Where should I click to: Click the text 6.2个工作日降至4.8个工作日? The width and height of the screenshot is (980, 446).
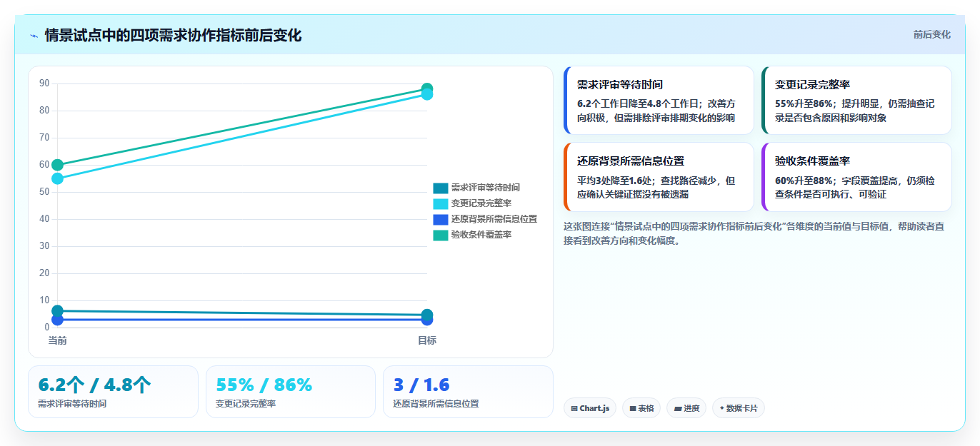[639, 103]
